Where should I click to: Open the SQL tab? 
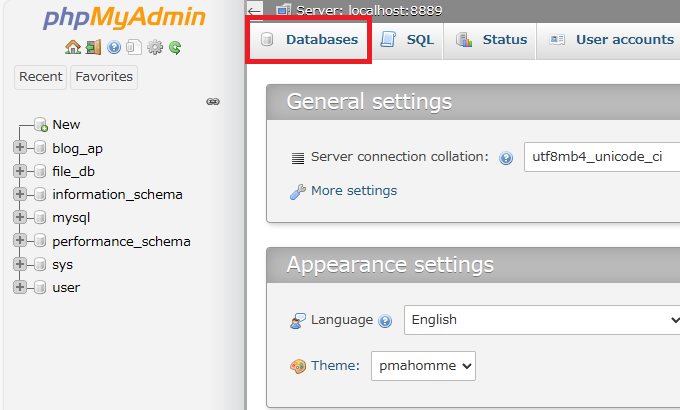point(407,39)
